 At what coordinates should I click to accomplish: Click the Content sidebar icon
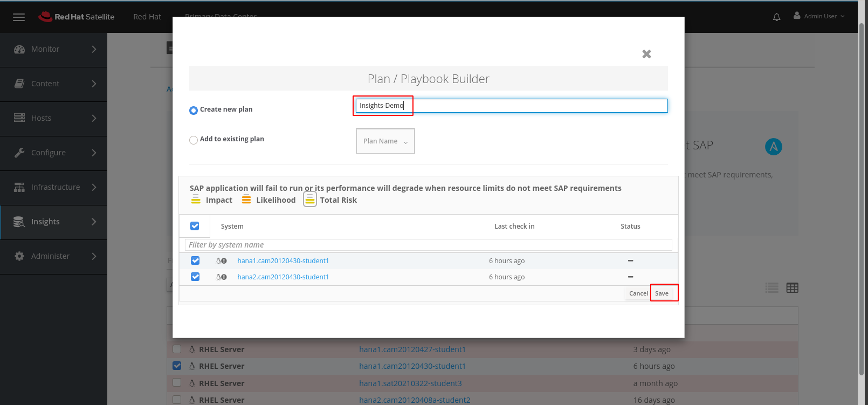pos(19,84)
